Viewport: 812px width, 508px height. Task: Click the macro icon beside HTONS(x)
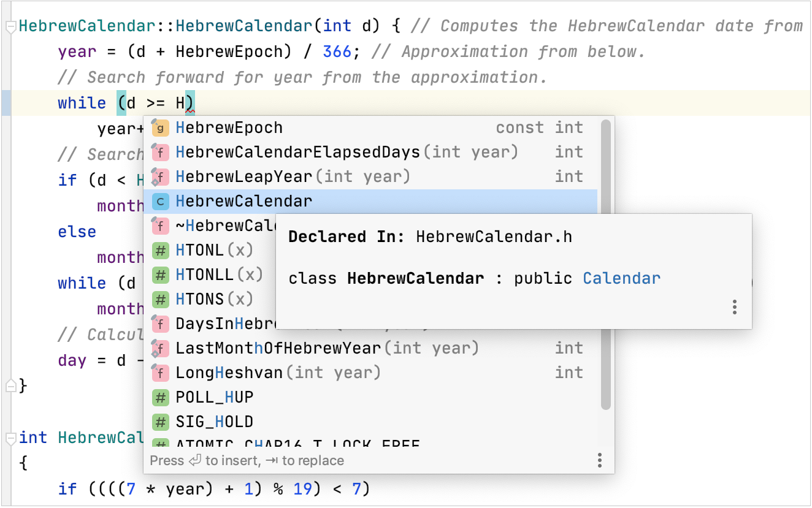point(160,299)
